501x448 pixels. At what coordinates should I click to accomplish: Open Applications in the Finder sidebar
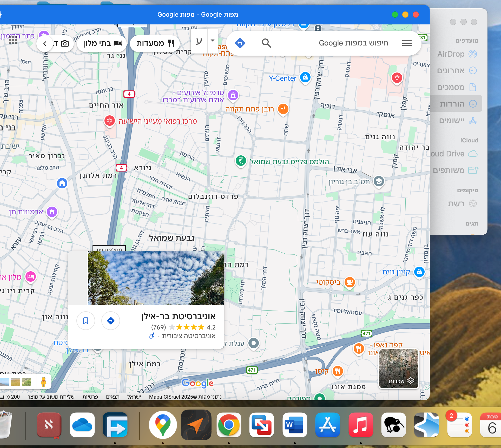pos(457,121)
